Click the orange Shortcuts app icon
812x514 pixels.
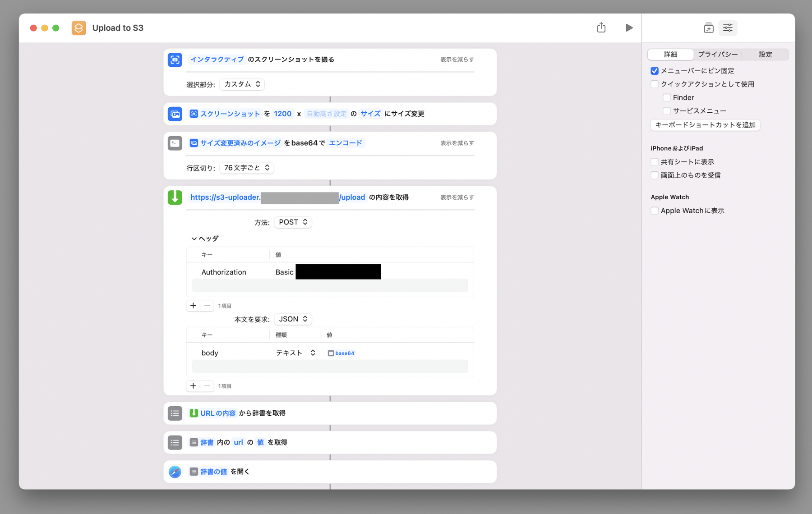click(x=78, y=28)
